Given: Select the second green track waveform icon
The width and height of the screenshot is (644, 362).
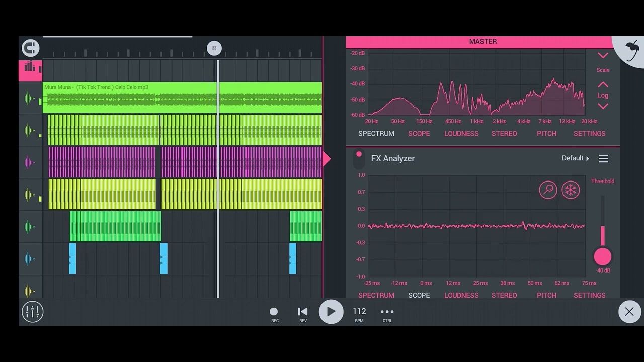Looking at the screenshot, I should coord(30,130).
